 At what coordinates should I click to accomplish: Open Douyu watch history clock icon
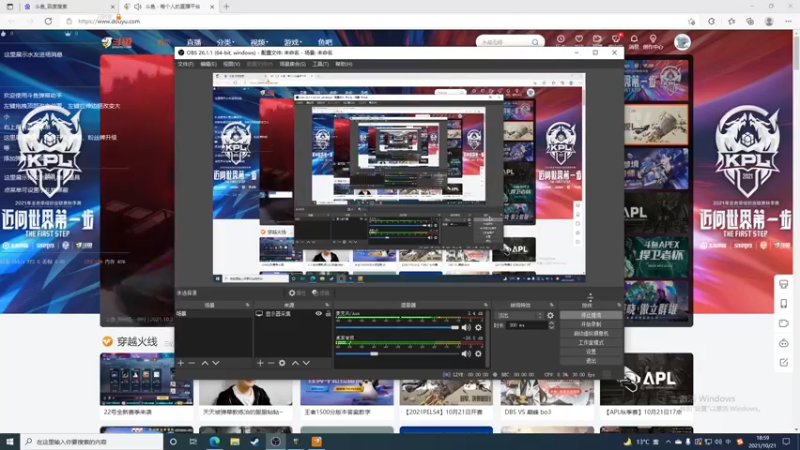coord(561,39)
